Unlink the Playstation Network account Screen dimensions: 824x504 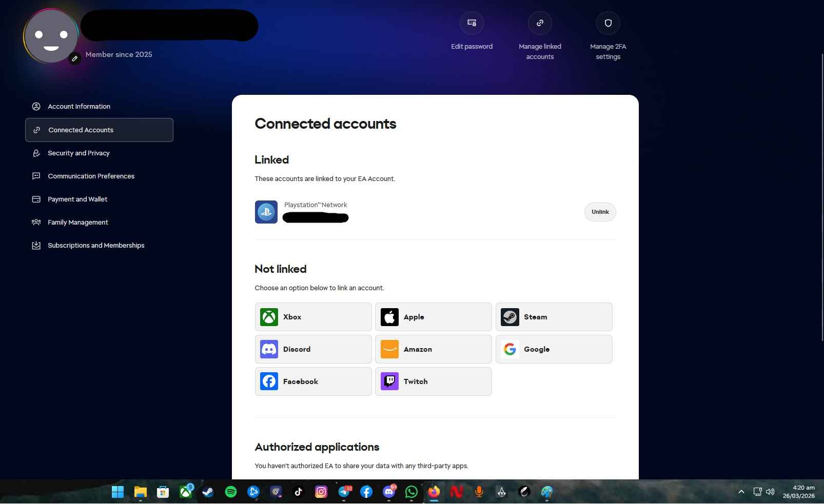[x=600, y=212]
